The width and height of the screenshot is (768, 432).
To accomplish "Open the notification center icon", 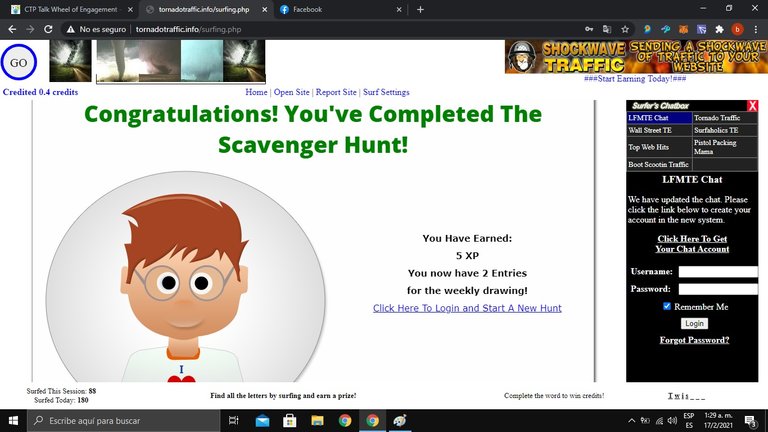I will click(x=750, y=421).
